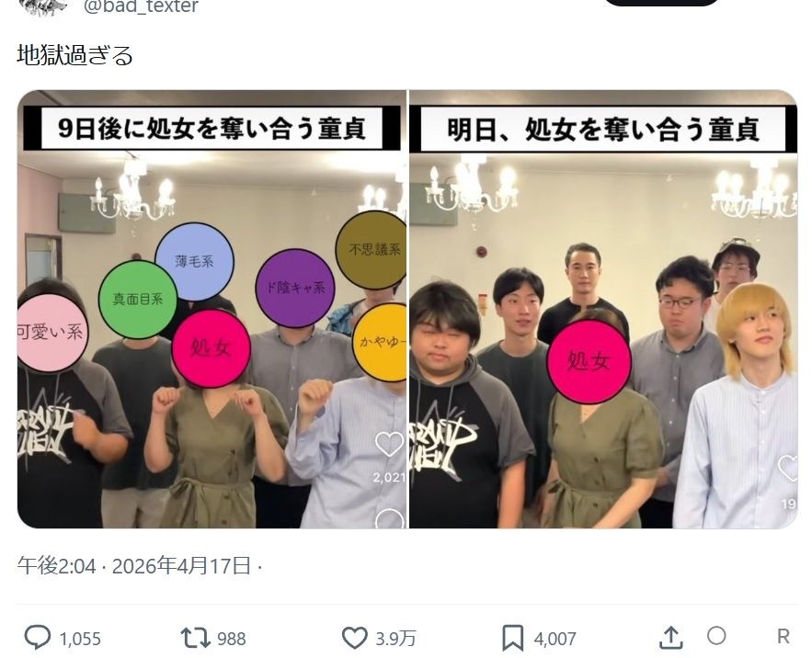Click the olive 不思議系 circle
The width and height of the screenshot is (812, 658).
[372, 250]
